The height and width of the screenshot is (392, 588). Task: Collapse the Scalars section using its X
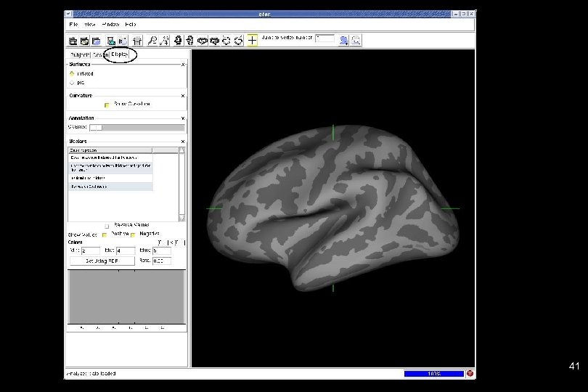[x=183, y=142]
